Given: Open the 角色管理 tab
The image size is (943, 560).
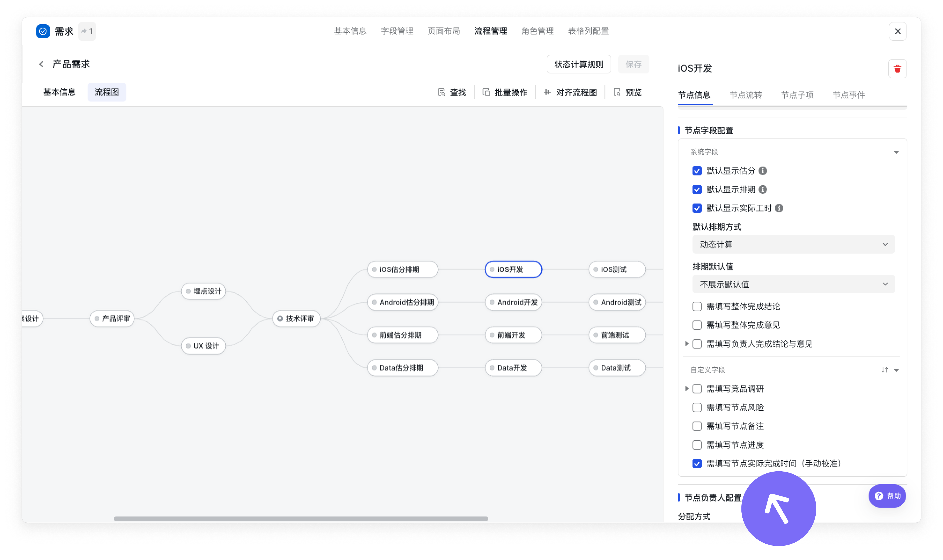Looking at the screenshot, I should click(x=537, y=31).
